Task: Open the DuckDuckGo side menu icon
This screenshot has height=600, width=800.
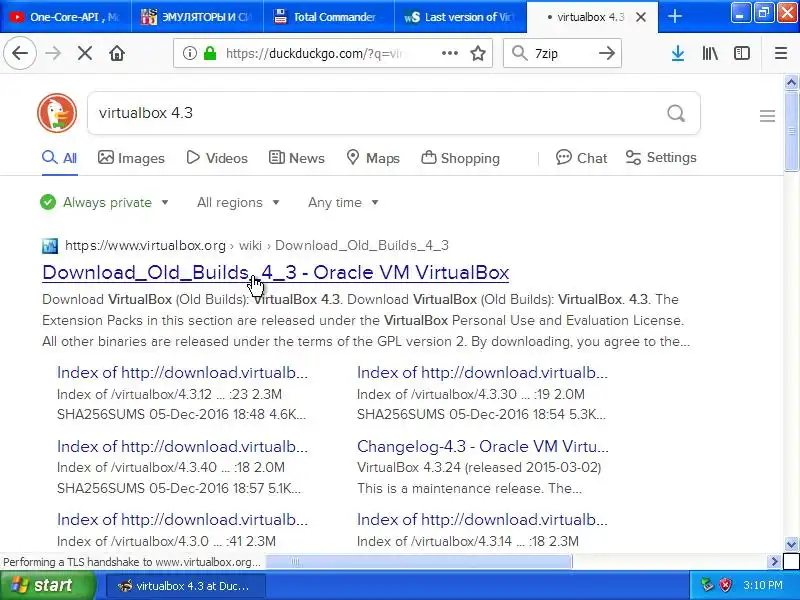Action: [767, 116]
